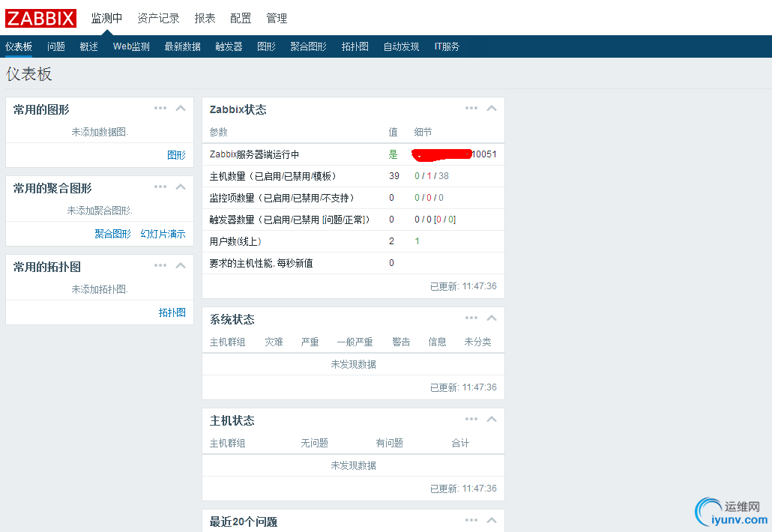Open options menu of 系统状态 widget
The height and width of the screenshot is (532, 772).
tap(471, 318)
